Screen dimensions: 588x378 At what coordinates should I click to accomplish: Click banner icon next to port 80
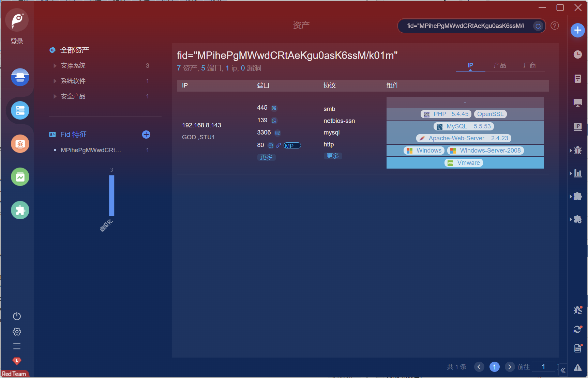[271, 145]
